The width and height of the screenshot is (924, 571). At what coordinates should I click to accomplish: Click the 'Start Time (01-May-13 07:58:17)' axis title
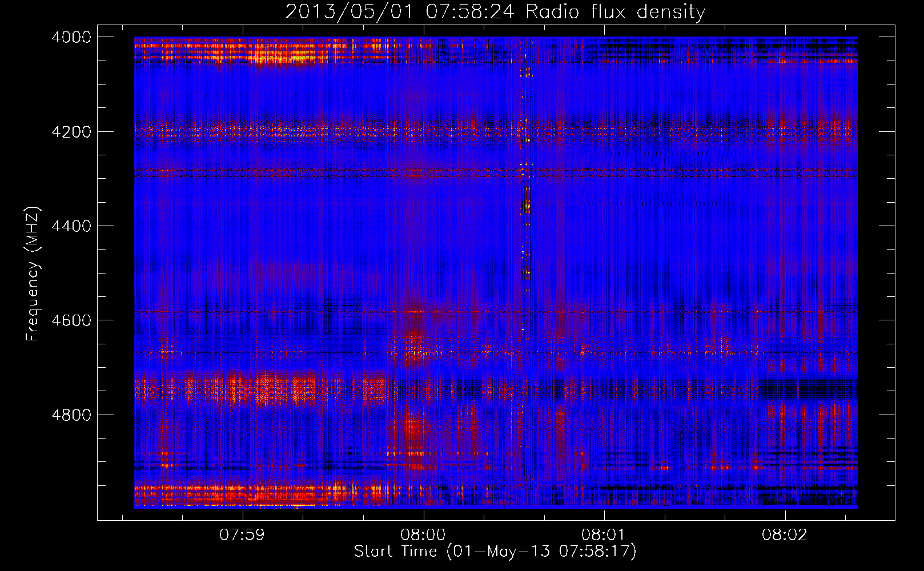click(495, 552)
